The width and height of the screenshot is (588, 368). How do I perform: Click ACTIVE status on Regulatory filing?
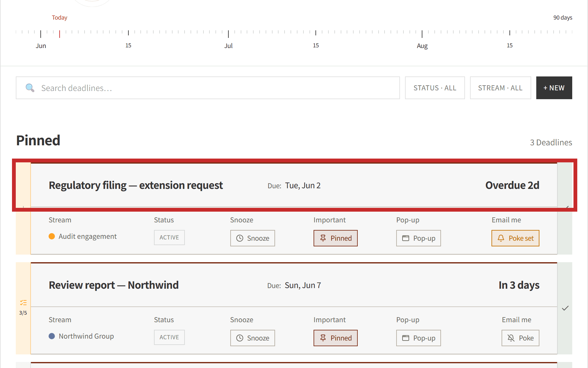[169, 238]
